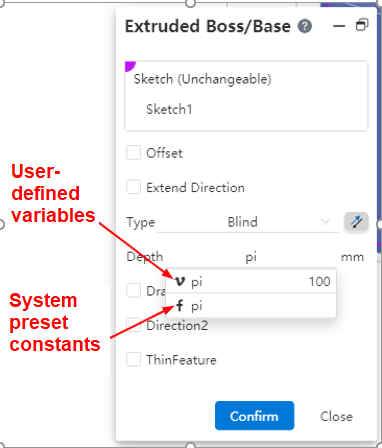382x448 pixels.
Task: Enable the ThinFeature checkbox
Action: (x=133, y=360)
